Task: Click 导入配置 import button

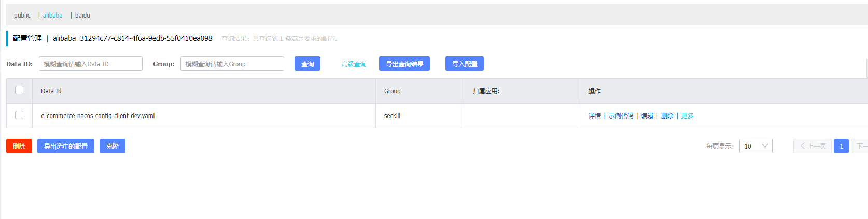Action: (465, 64)
